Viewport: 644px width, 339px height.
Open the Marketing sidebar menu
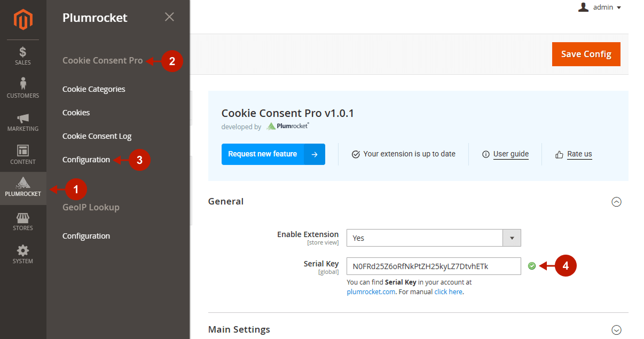tap(23, 122)
